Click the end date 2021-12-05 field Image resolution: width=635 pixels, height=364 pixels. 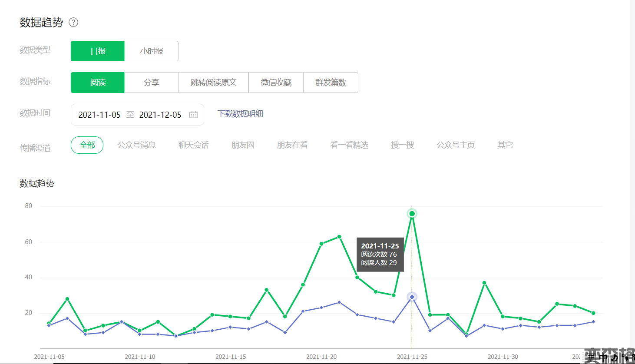(x=160, y=115)
